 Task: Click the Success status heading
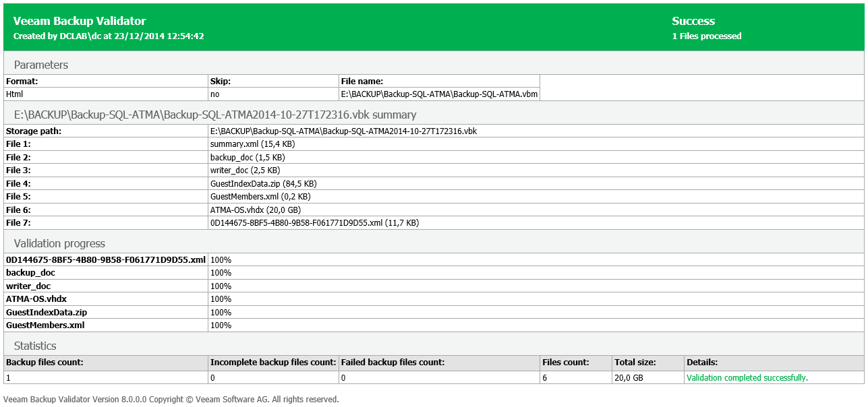[x=693, y=21]
